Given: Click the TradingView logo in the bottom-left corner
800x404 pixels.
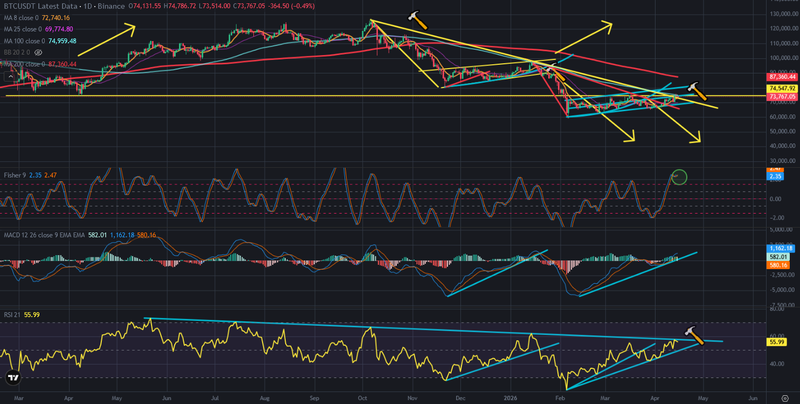Looking at the screenshot, I should [x=13, y=377].
